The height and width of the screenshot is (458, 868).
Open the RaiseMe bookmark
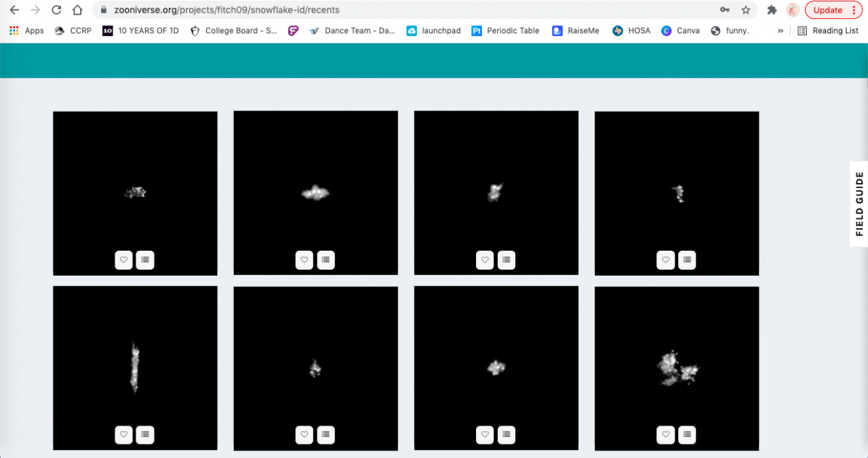pyautogui.click(x=576, y=30)
